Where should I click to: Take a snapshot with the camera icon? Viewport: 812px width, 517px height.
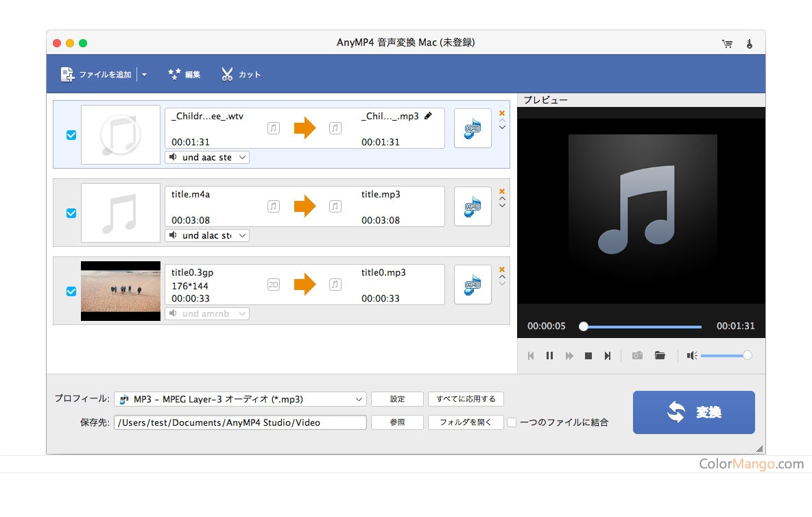coord(637,355)
